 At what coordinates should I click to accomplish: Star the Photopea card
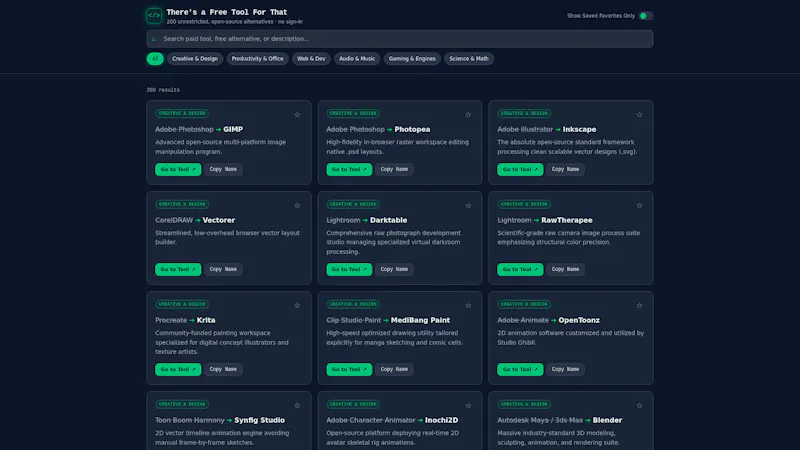(x=468, y=115)
